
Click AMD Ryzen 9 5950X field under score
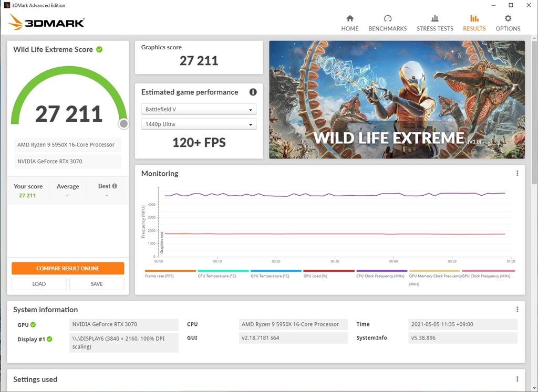[x=68, y=145]
